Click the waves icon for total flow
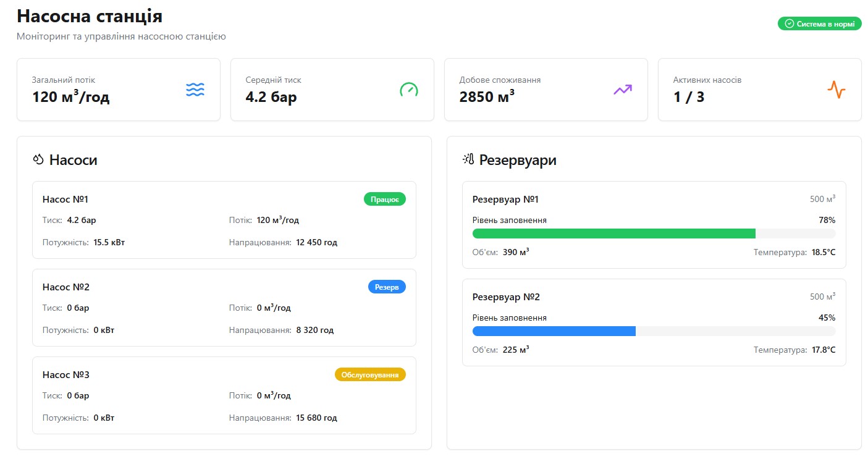This screenshot has width=868, height=459. (195, 90)
